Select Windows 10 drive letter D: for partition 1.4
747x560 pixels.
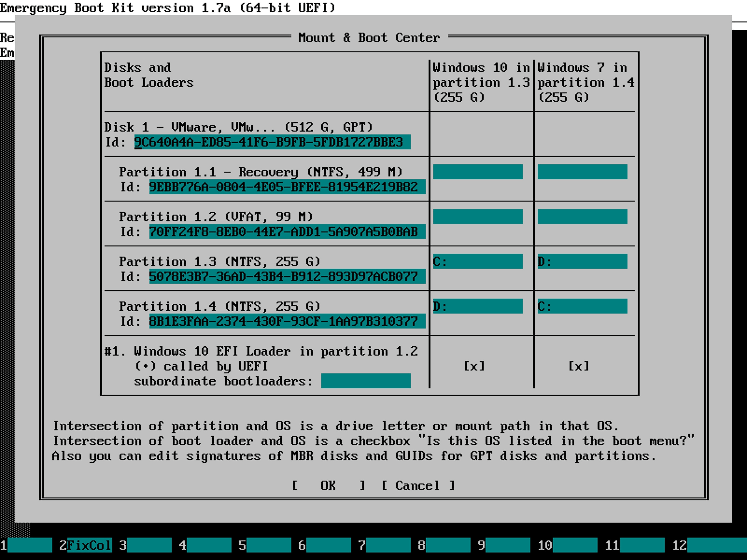pyautogui.click(x=478, y=307)
